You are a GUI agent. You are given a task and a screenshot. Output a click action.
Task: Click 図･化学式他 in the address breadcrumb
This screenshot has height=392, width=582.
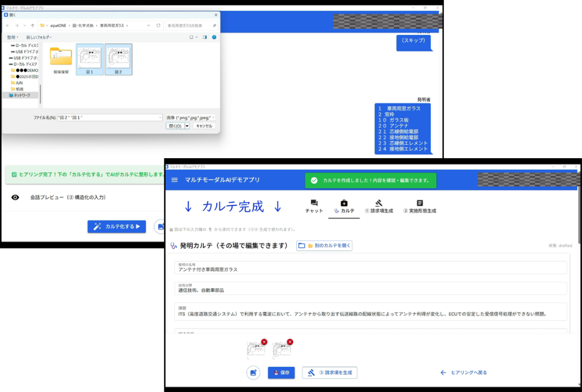click(83, 26)
